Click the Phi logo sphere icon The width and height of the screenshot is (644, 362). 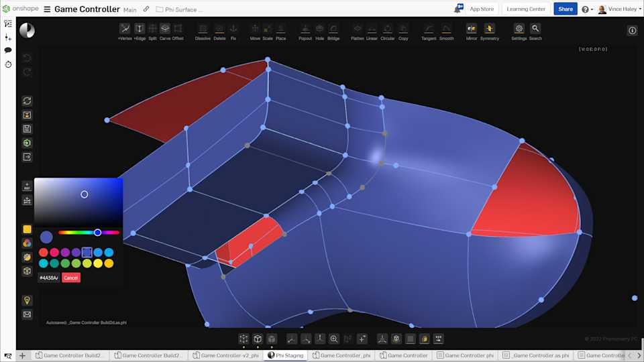(27, 30)
